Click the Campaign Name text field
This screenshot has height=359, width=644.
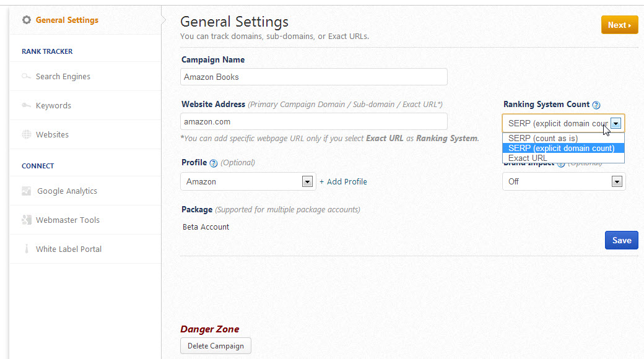(314, 77)
